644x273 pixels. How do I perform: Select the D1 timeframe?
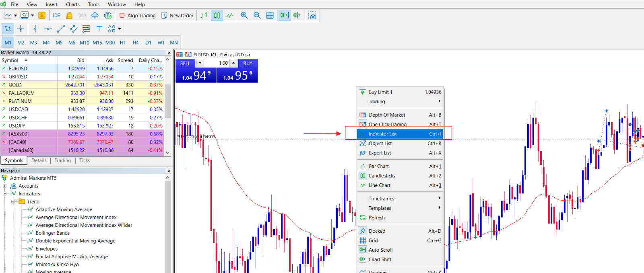coord(148,42)
